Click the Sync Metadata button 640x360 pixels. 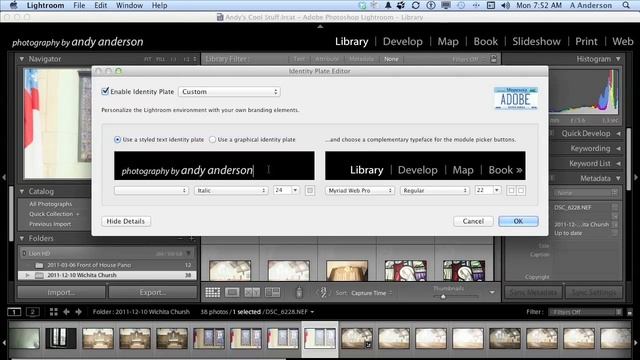click(533, 292)
